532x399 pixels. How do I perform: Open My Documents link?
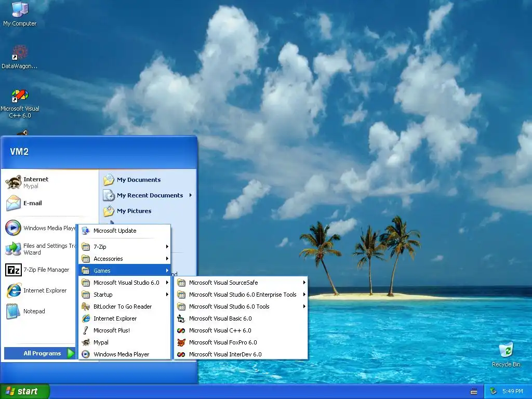click(x=139, y=180)
